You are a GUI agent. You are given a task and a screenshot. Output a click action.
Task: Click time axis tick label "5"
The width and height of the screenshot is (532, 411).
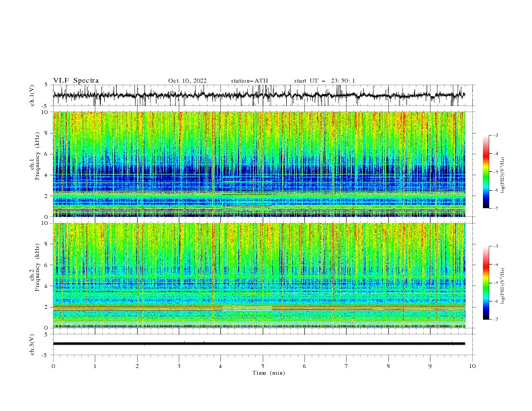click(x=263, y=366)
